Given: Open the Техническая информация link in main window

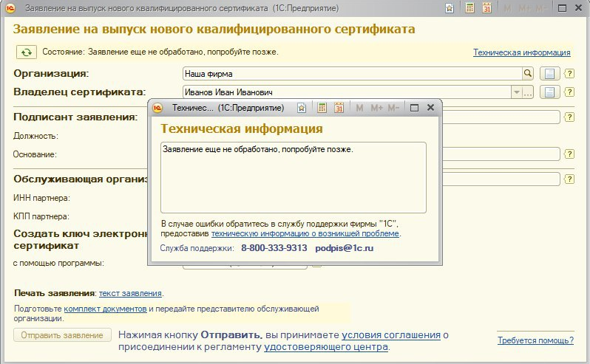Looking at the screenshot, I should click(x=521, y=52).
